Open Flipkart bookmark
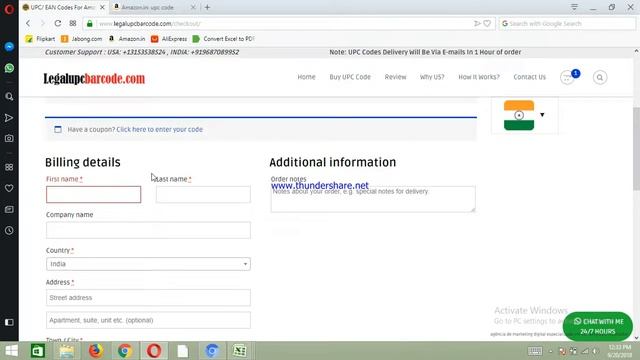640x360 pixels. [40, 39]
